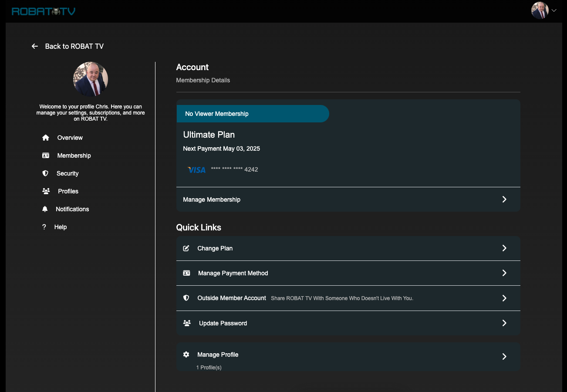Open Update Password quick link
The image size is (567, 392).
348,323
